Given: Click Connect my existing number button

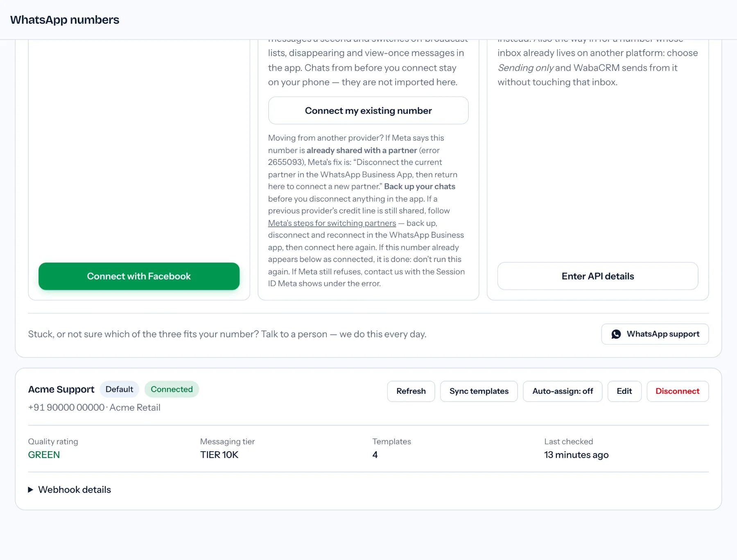Looking at the screenshot, I should click(368, 111).
